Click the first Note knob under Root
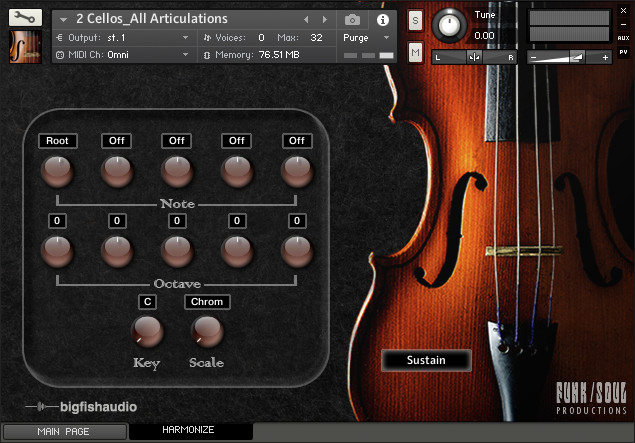Screen dimensions: 635x443 pos(57,172)
